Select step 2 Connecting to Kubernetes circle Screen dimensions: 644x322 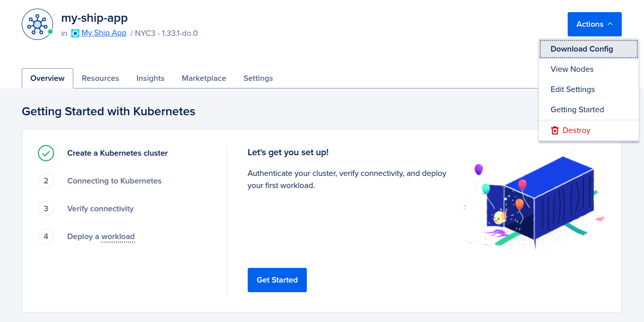tap(46, 180)
